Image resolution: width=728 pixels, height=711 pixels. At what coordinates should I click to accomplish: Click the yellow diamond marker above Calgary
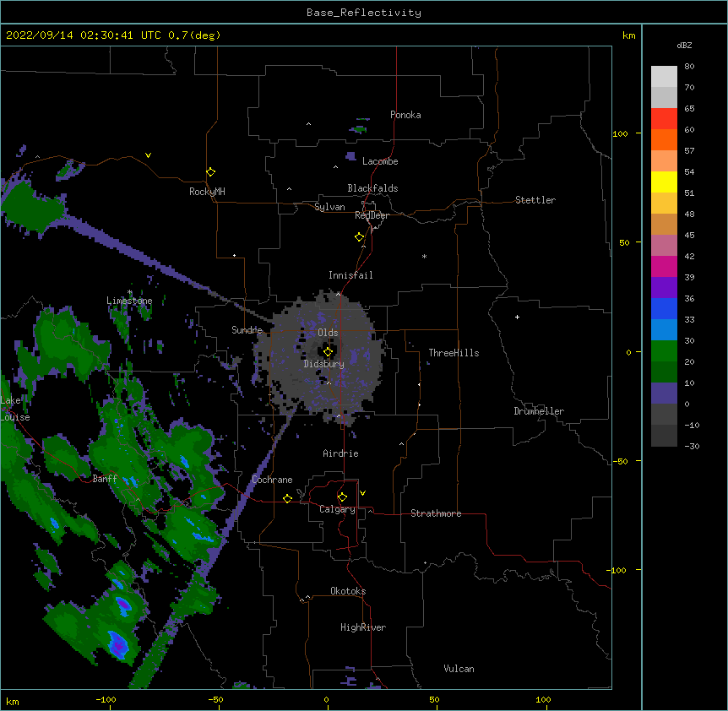coord(342,497)
